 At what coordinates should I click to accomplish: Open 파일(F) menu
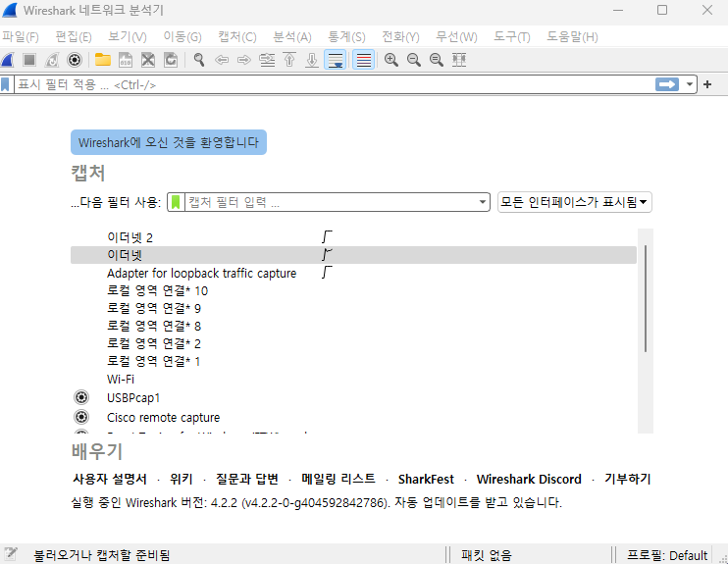point(21,36)
